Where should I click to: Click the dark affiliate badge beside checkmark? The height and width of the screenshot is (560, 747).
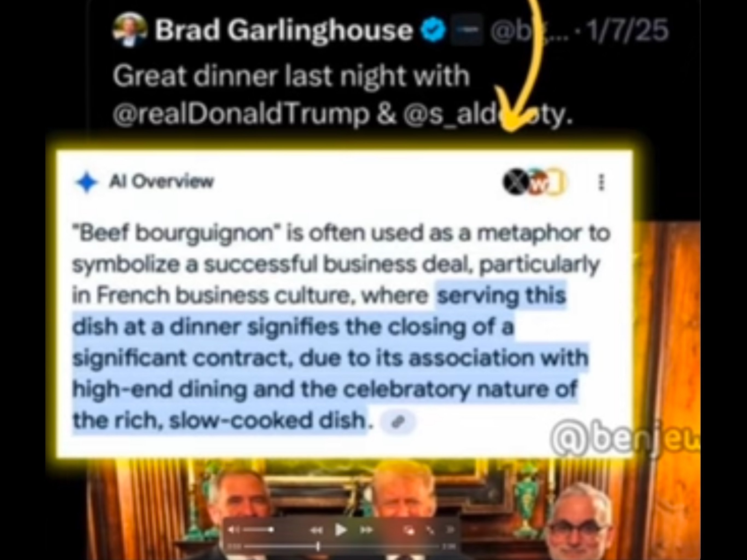point(467,30)
